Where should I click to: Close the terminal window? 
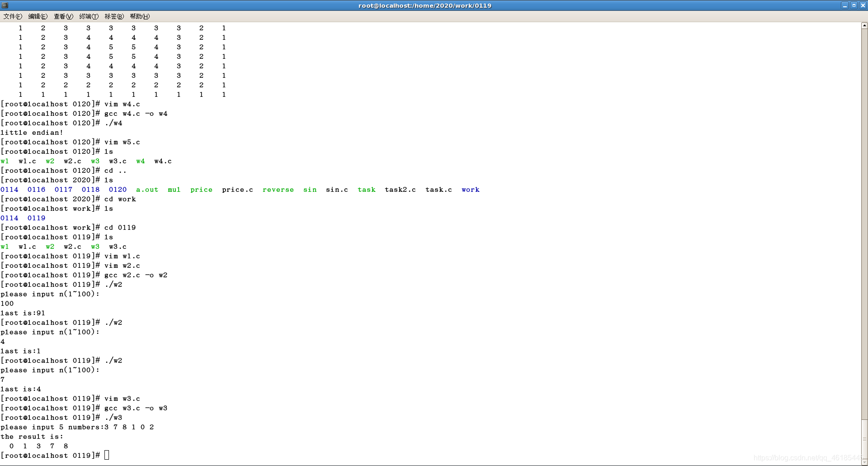pyautogui.click(x=863, y=5)
